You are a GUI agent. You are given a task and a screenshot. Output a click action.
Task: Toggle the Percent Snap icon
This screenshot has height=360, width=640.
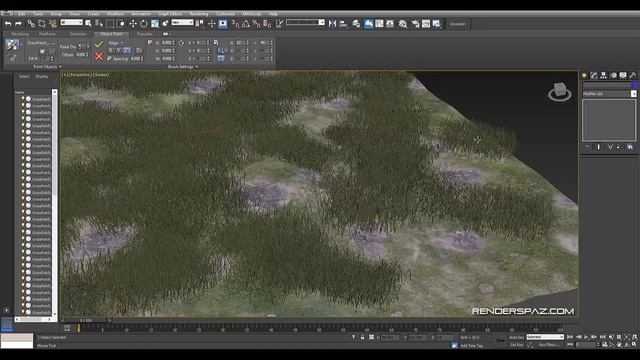click(256, 24)
